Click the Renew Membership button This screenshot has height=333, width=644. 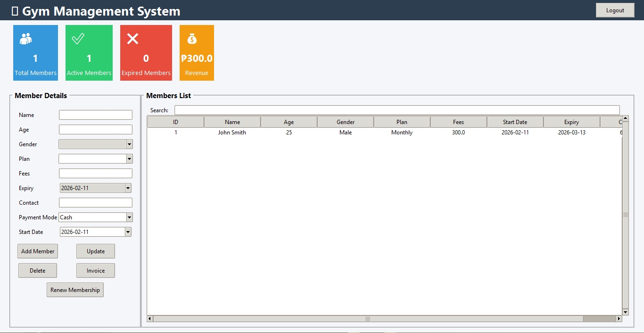[x=75, y=290]
